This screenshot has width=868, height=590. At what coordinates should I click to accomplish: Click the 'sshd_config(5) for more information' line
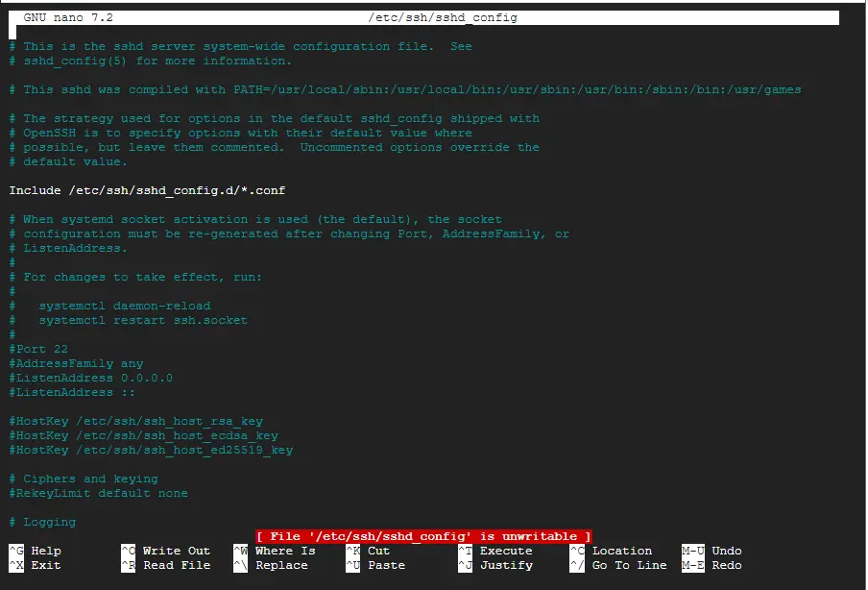click(x=151, y=61)
